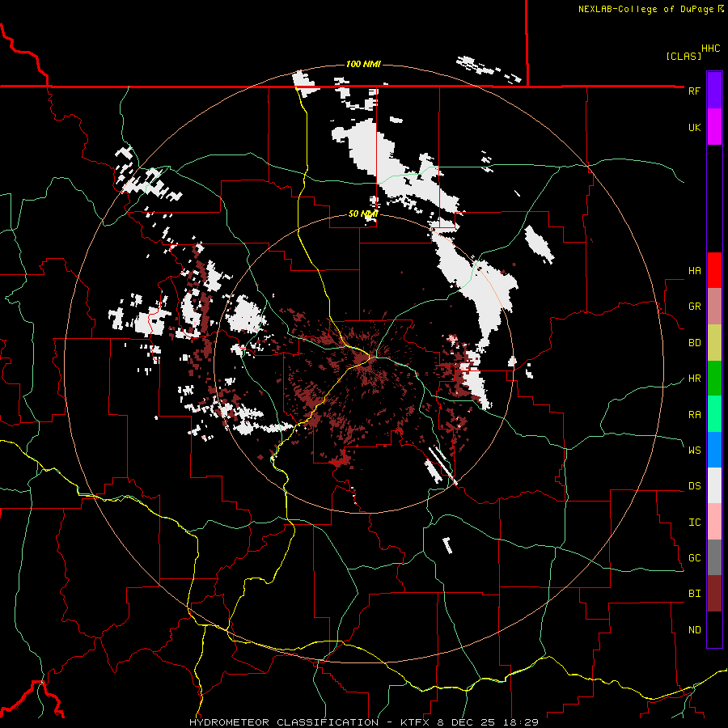Viewport: 728px width, 728px height.
Task: Click the GC legend label
Action: pos(694,557)
